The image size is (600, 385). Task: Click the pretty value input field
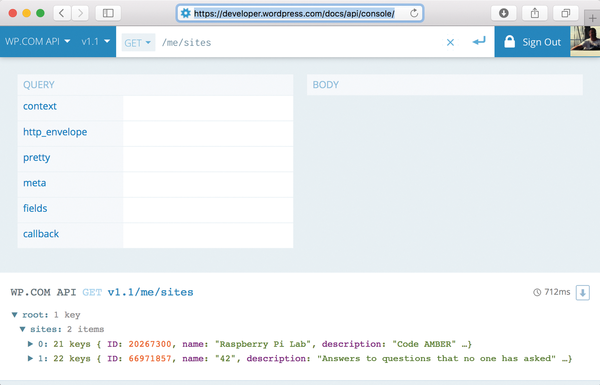coord(208,159)
